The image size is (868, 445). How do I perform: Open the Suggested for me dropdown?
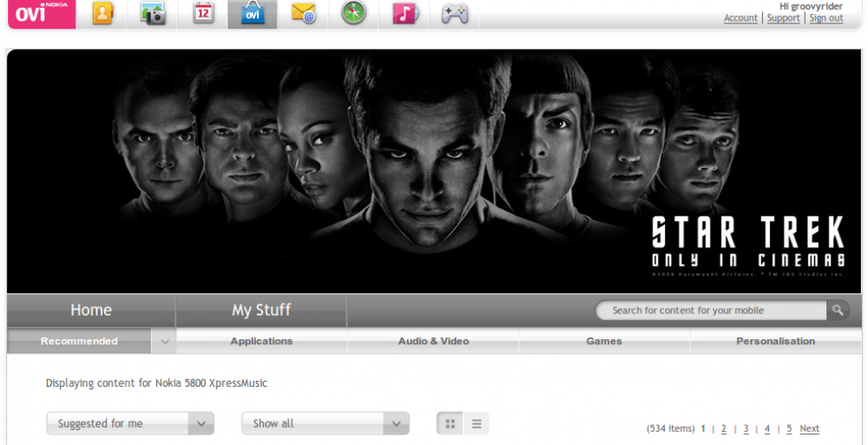click(130, 423)
